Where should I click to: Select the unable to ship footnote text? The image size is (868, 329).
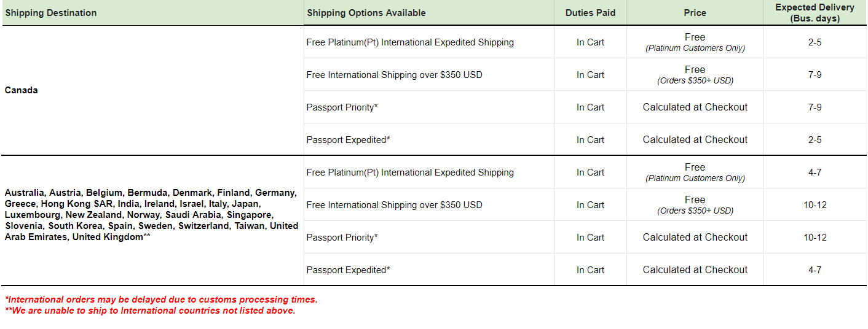[150, 311]
